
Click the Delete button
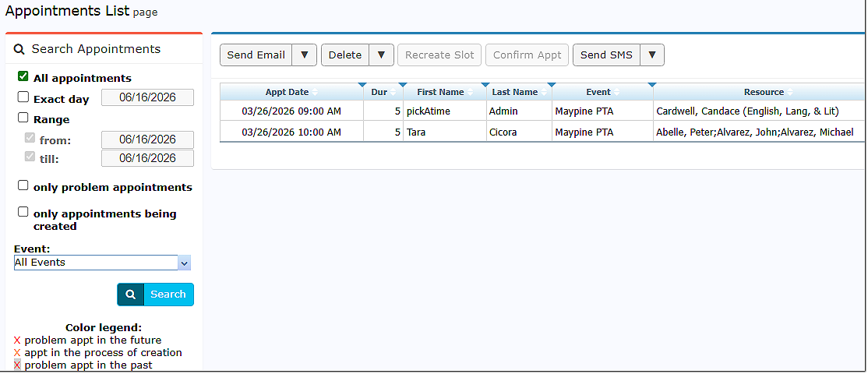(345, 55)
